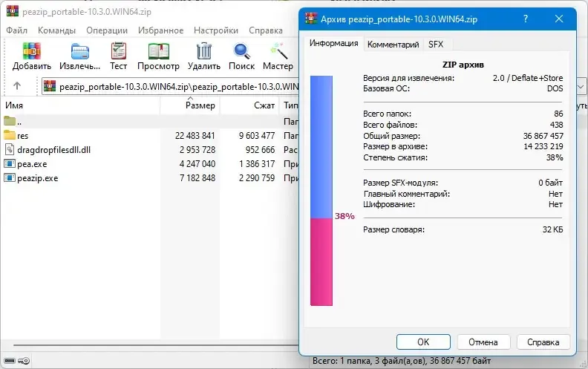Image resolution: width=588 pixels, height=369 pixels.
Task: Select the pea.exe file name
Action: [32, 164]
